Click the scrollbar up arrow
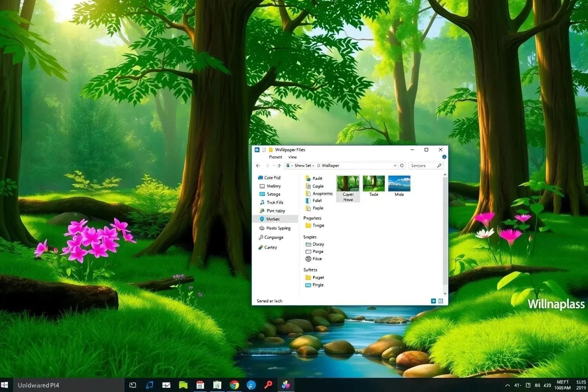The width and height of the screenshot is (588, 392). [x=445, y=175]
